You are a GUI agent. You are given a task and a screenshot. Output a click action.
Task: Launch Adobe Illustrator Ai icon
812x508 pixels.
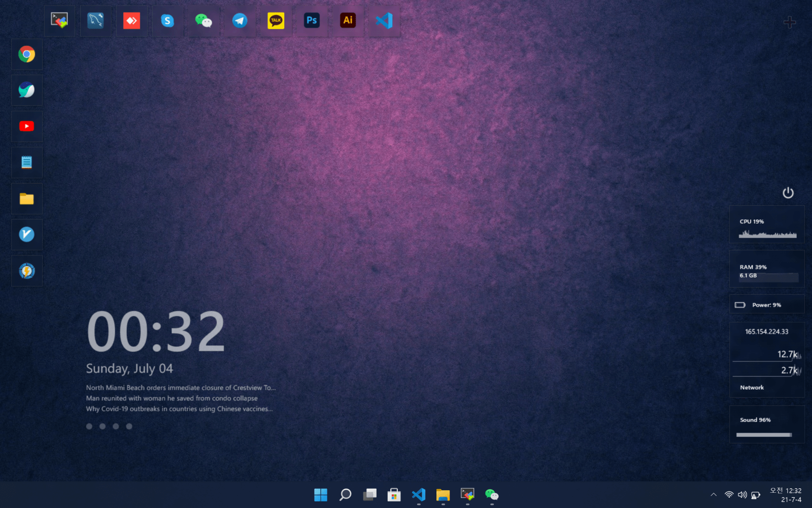click(x=348, y=21)
